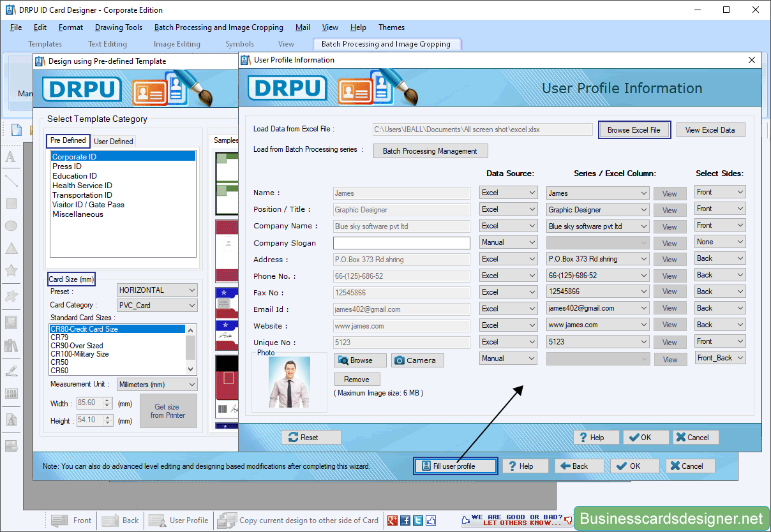This screenshot has height=532, width=771.
Task: Open the Google Plus share icon
Action: click(393, 520)
